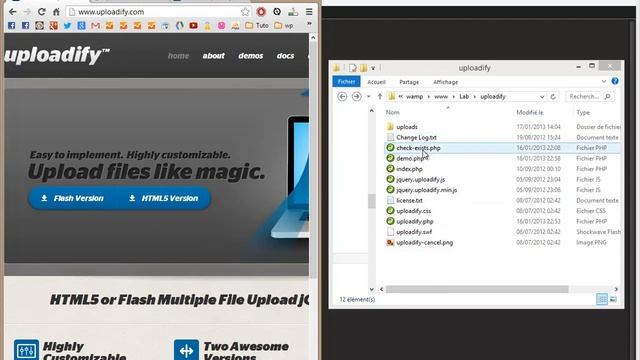Select Change Log.txt file
Image resolution: width=640 pixels, height=360 pixels.
tap(416, 138)
